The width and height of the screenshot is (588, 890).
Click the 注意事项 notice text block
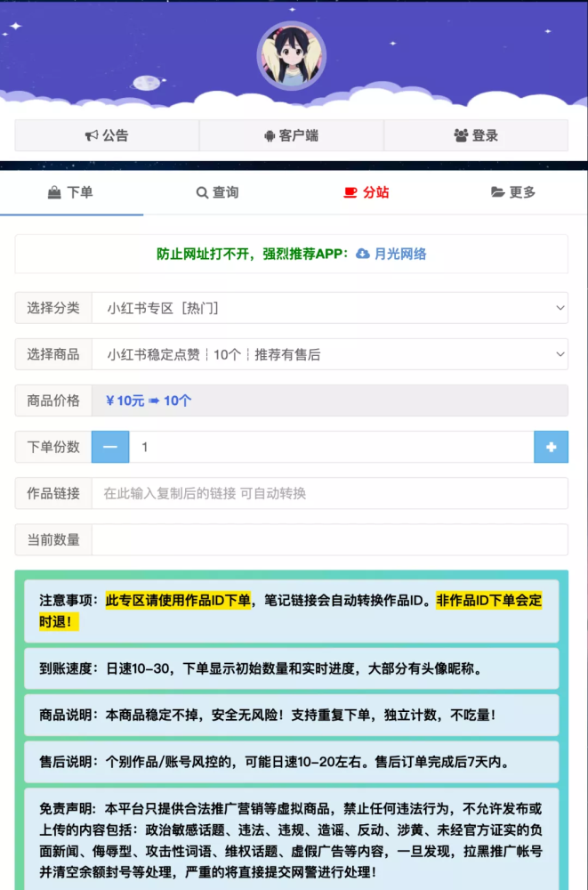(291, 611)
